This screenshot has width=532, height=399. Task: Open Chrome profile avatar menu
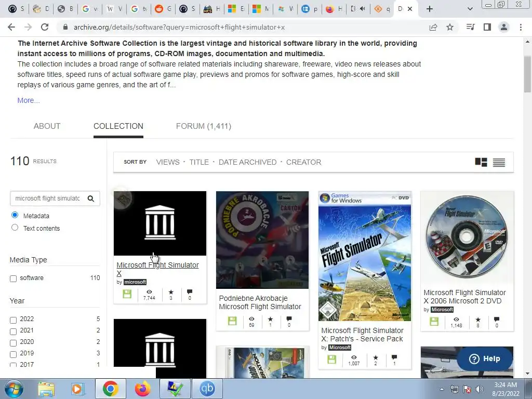click(x=504, y=27)
